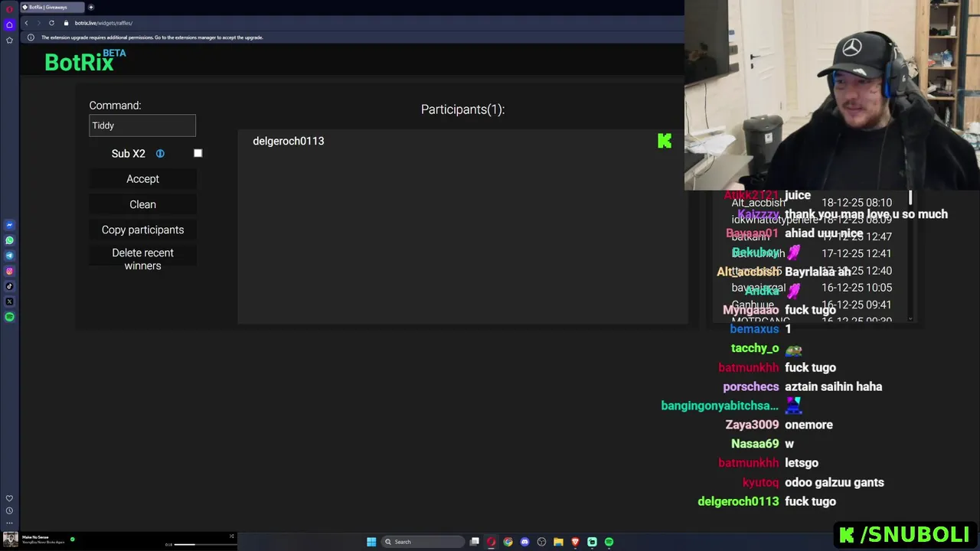
Task: Click the Windows taskbar Search box
Action: point(423,542)
